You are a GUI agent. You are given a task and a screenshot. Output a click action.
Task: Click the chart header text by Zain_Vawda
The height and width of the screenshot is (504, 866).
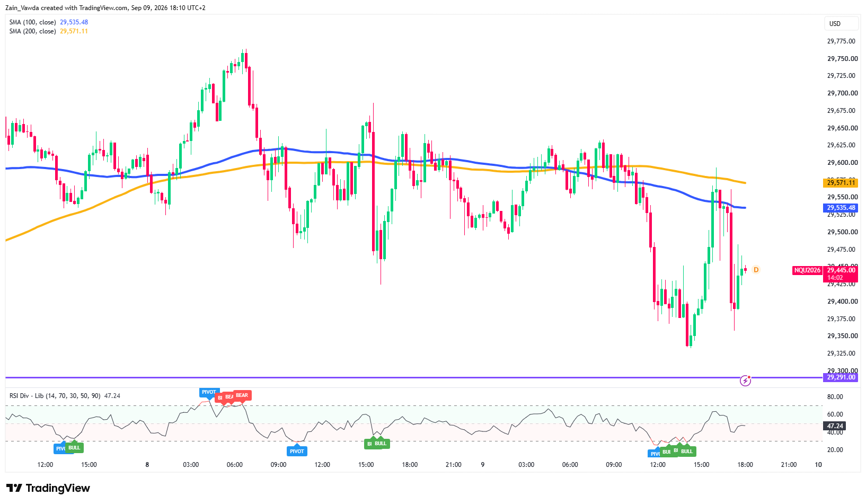(x=105, y=8)
